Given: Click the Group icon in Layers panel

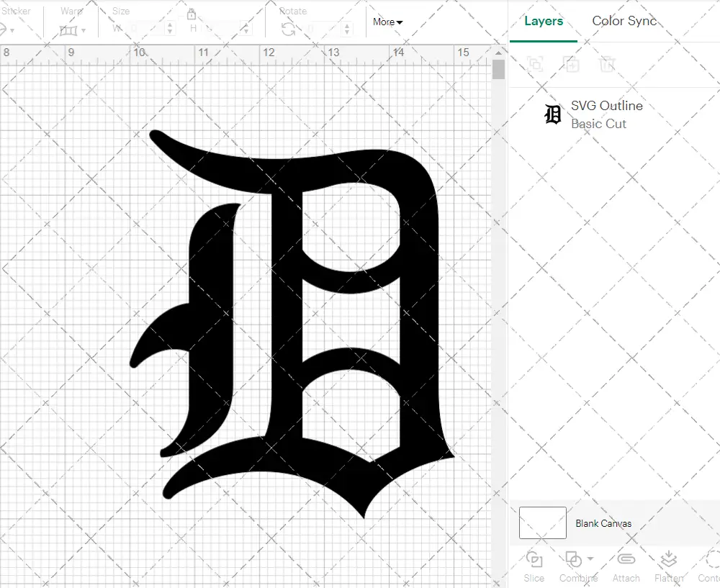Looking at the screenshot, I should point(534,65).
